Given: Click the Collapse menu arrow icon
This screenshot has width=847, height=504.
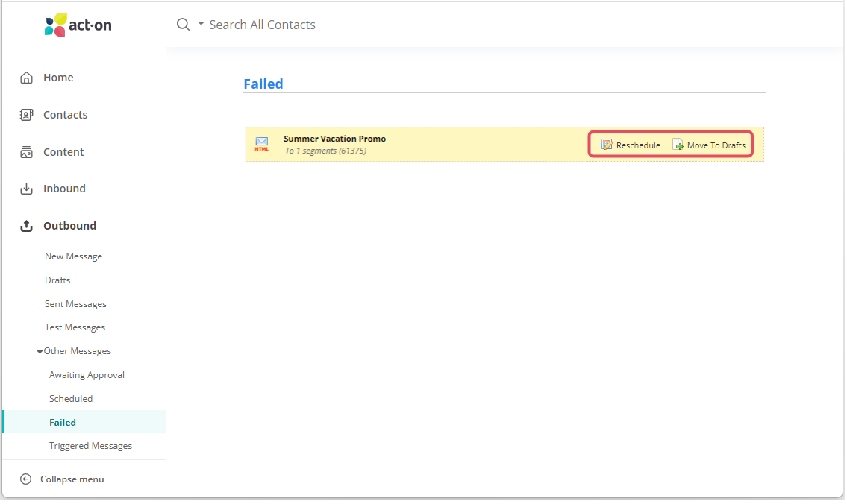Looking at the screenshot, I should (x=25, y=479).
